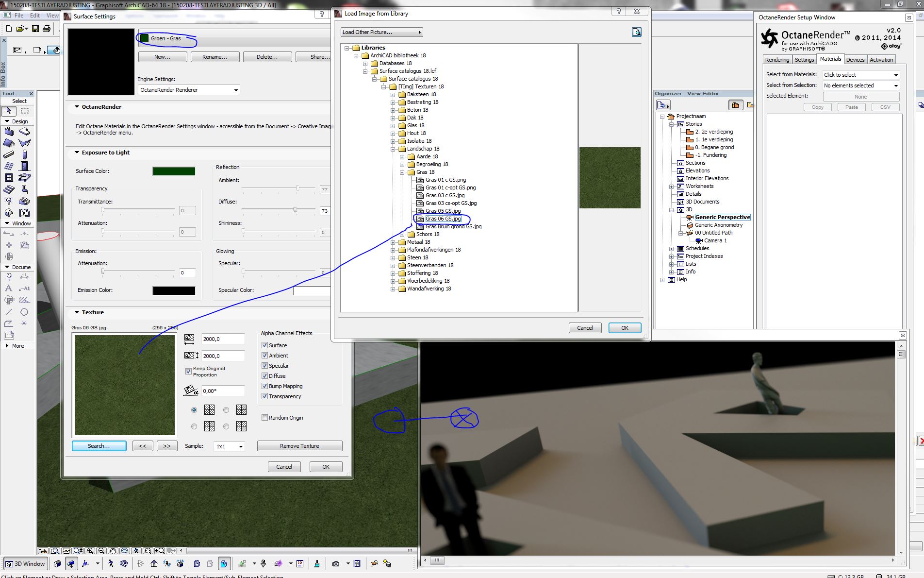Select the Circle tool in the Toolbox
The image size is (924, 578).
24,312
